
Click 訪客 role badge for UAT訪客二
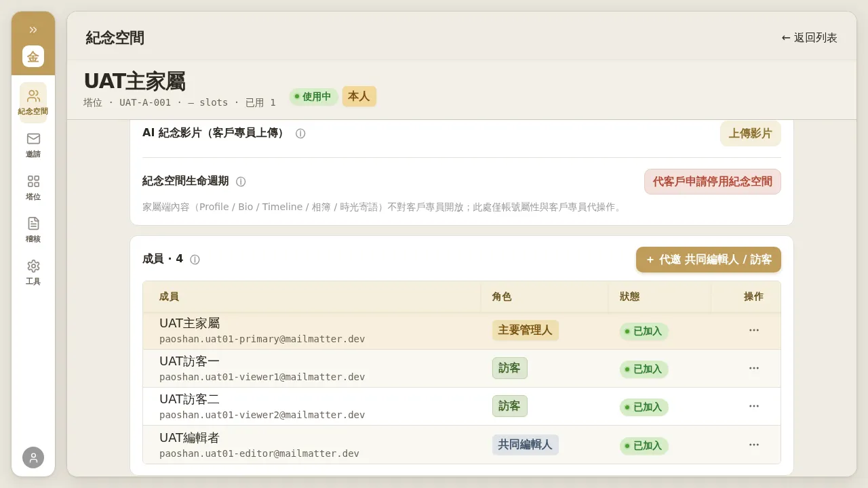tap(510, 406)
